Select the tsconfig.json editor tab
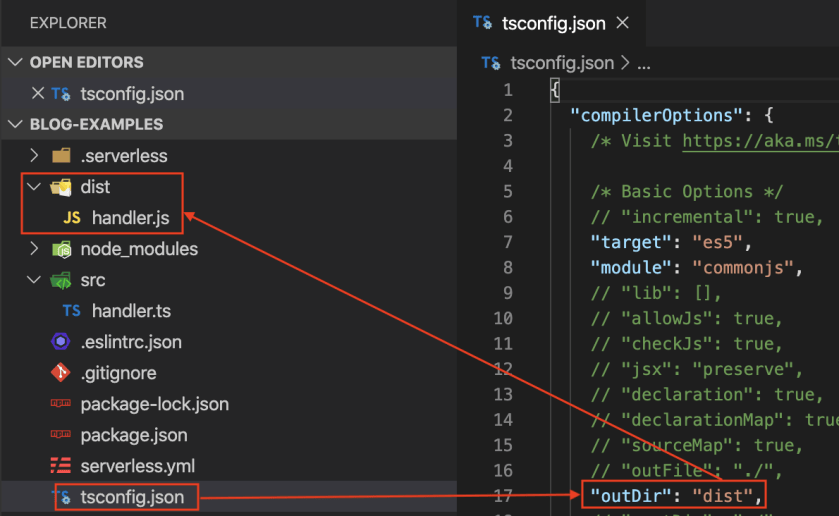 (x=551, y=23)
